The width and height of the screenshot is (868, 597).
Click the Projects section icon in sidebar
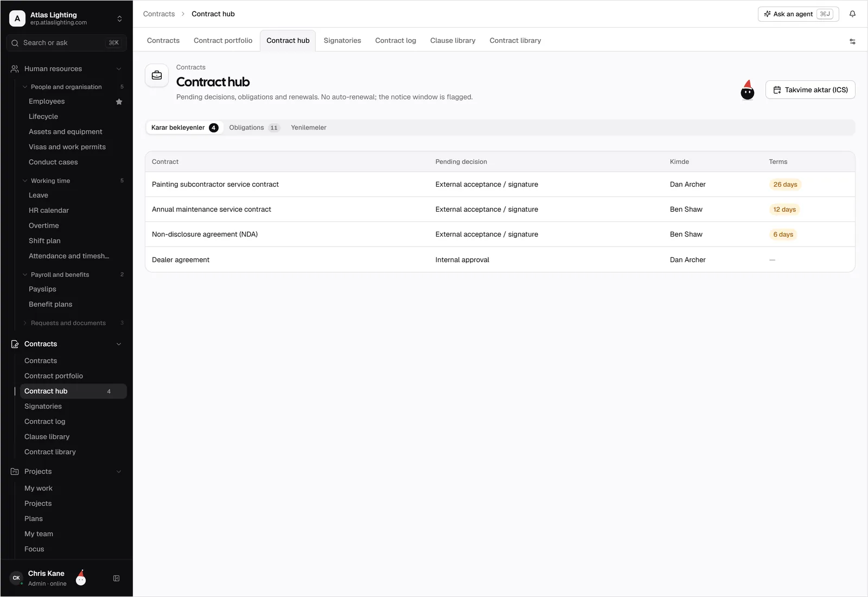point(15,472)
